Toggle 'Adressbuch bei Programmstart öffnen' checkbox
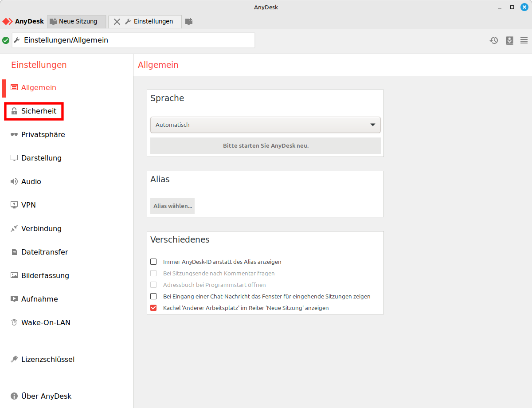This screenshot has width=532, height=408. click(x=153, y=285)
